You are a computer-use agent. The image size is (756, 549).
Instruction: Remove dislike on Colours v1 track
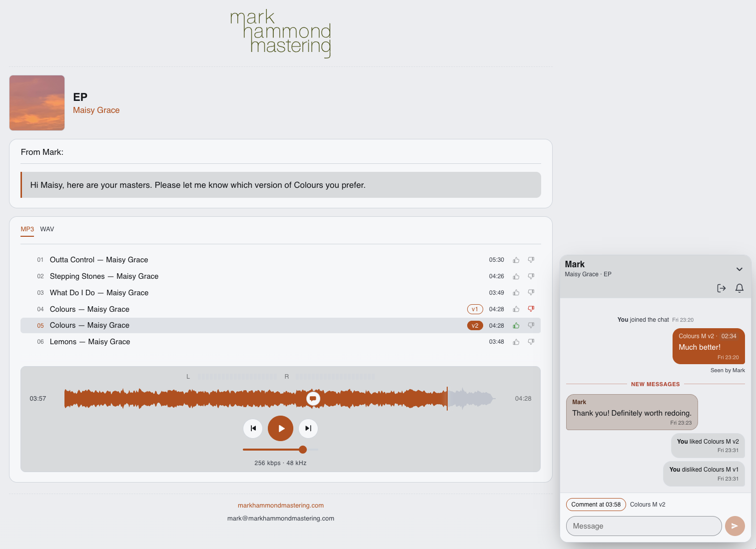[x=531, y=309]
